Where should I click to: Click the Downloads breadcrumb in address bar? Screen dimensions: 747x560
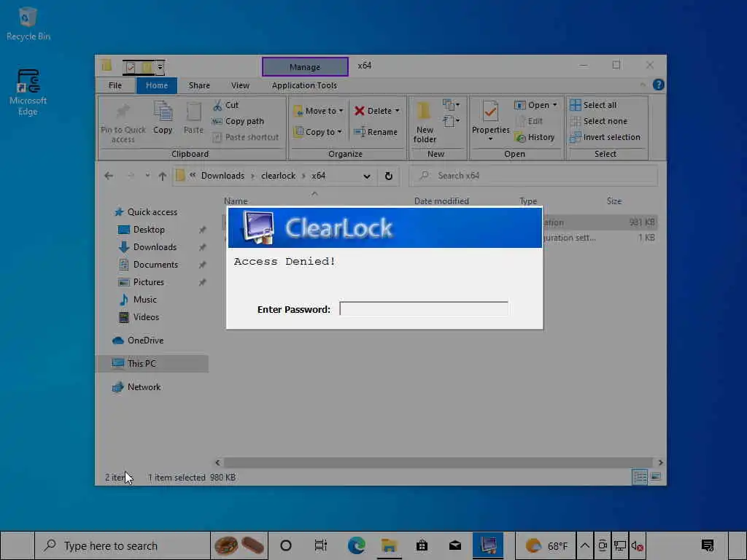[222, 176]
